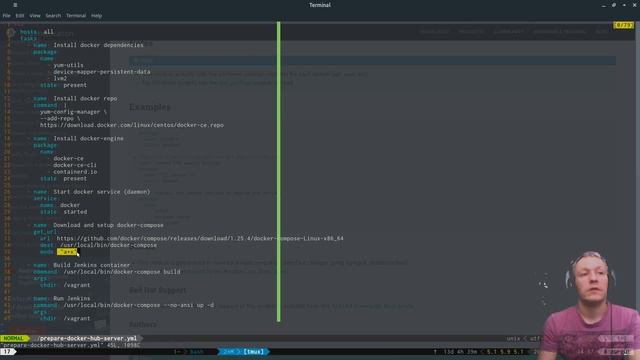Image resolution: width=640 pixels, height=360 pixels.
Task: Click the 'containerd.io' package entry
Action: coord(75,171)
